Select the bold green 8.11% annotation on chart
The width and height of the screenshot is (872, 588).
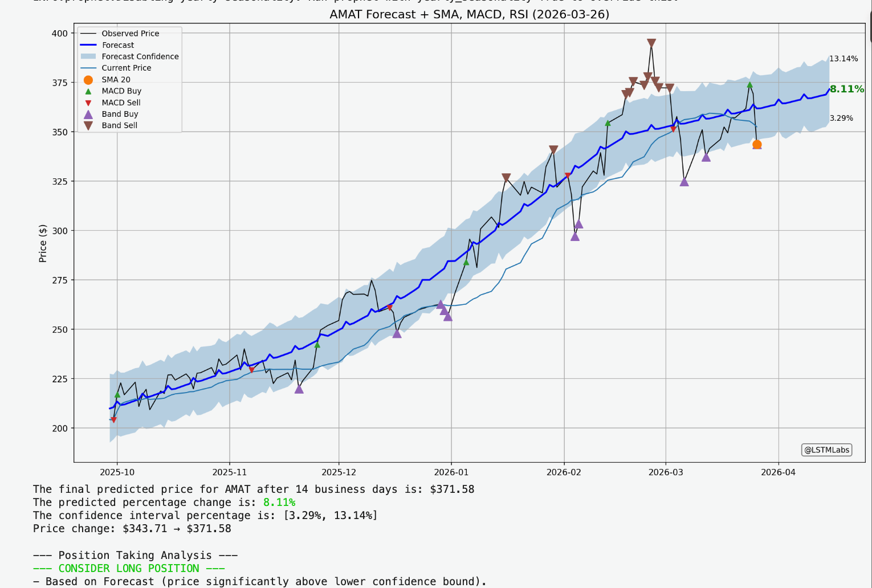tap(847, 89)
